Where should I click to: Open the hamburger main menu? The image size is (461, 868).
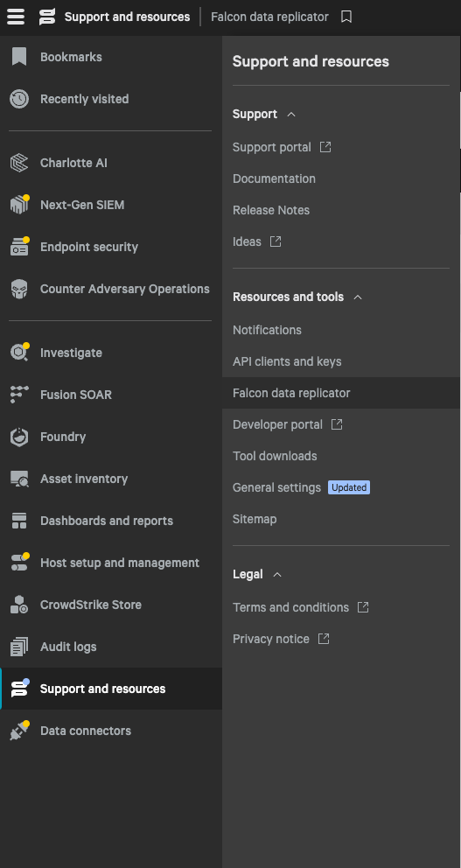tap(16, 17)
